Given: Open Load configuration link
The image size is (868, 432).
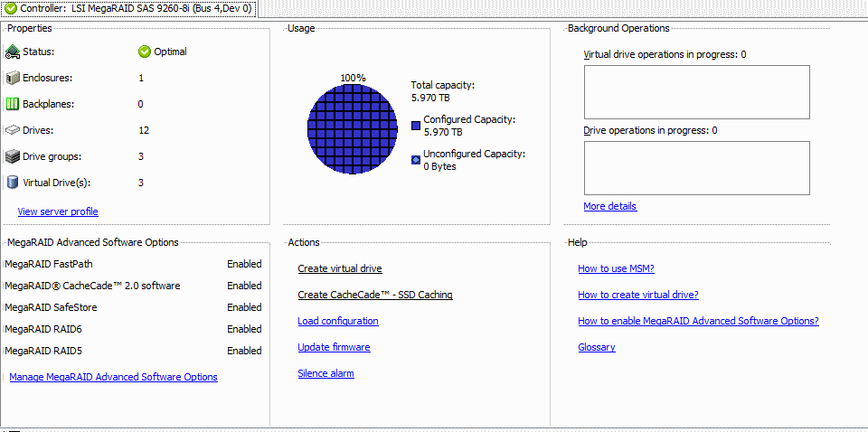Looking at the screenshot, I should (338, 321).
